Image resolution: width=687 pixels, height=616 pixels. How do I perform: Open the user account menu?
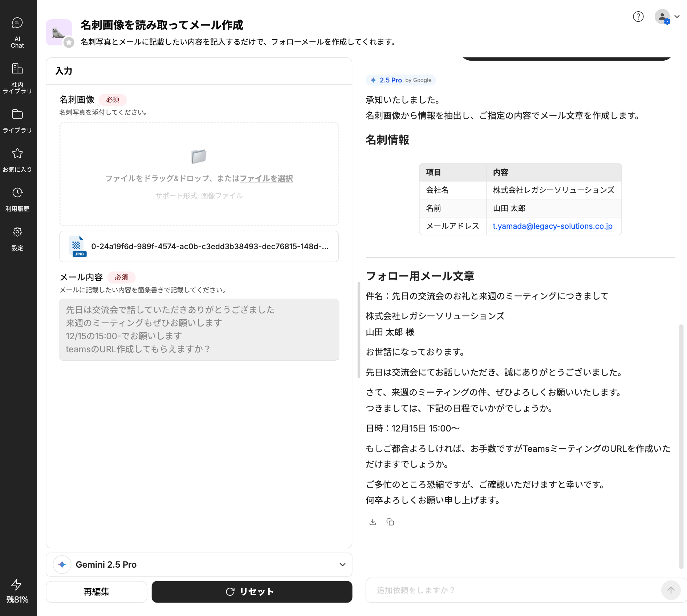click(x=667, y=17)
